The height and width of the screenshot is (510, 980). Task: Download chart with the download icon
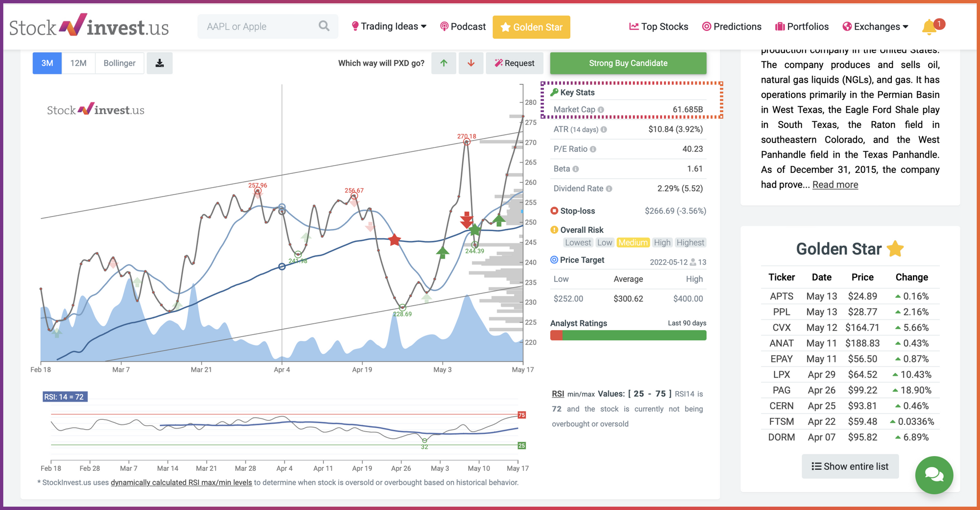[x=160, y=63]
